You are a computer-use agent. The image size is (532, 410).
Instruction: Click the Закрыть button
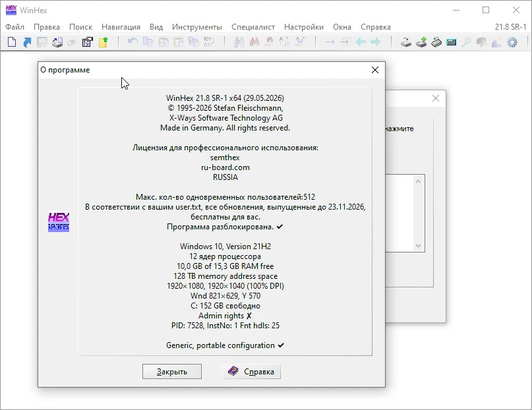point(172,372)
